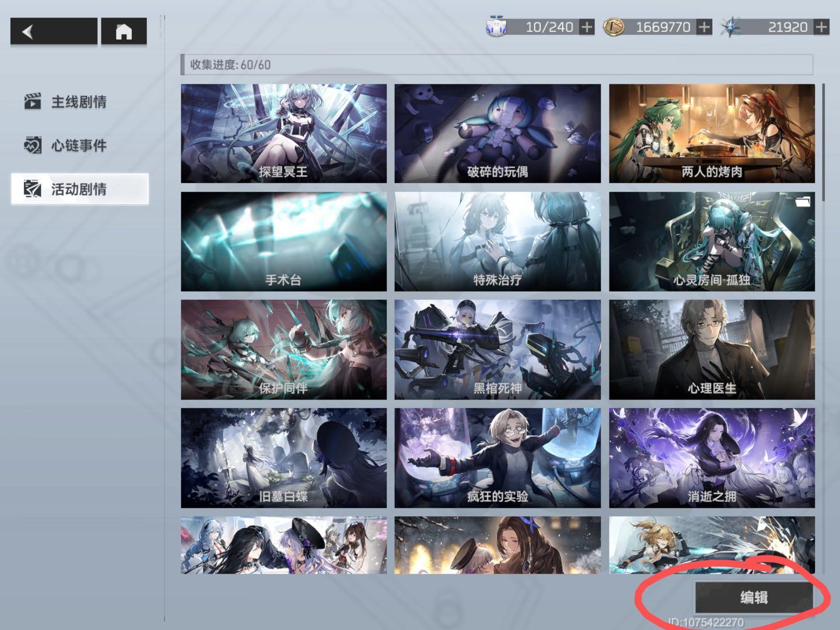Click the ID:1075422270 text
Image resolution: width=840 pixels, height=630 pixels.
[706, 622]
